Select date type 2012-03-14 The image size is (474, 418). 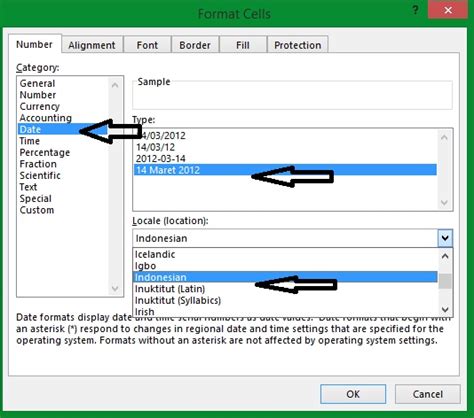285,159
